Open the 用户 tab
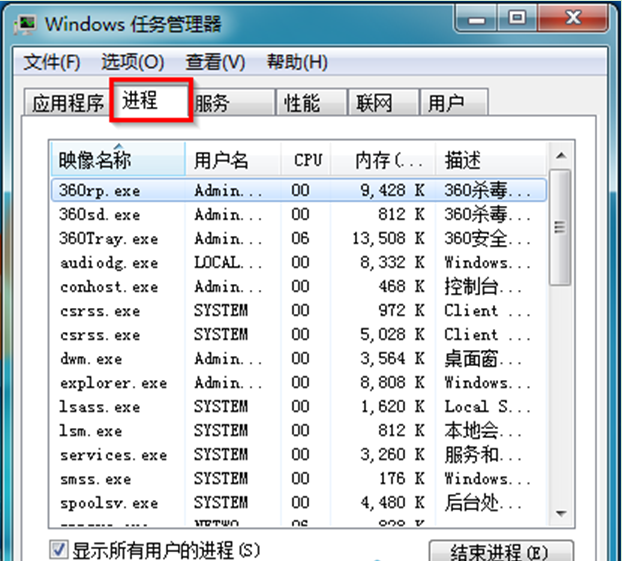The height and width of the screenshot is (561, 622). (x=454, y=103)
